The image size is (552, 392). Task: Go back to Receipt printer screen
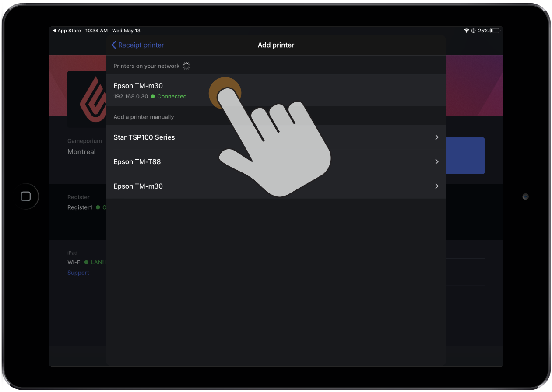point(137,45)
